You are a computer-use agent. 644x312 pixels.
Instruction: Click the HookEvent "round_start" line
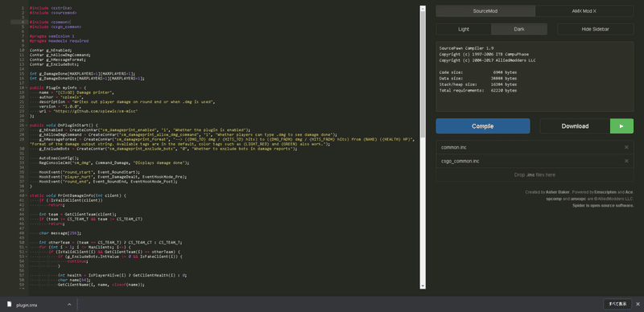89,172
